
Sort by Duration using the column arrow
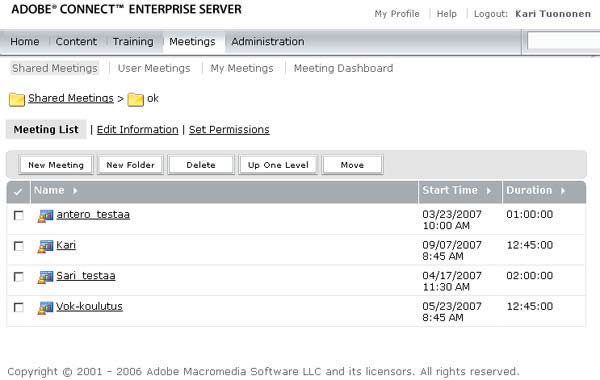coord(563,191)
